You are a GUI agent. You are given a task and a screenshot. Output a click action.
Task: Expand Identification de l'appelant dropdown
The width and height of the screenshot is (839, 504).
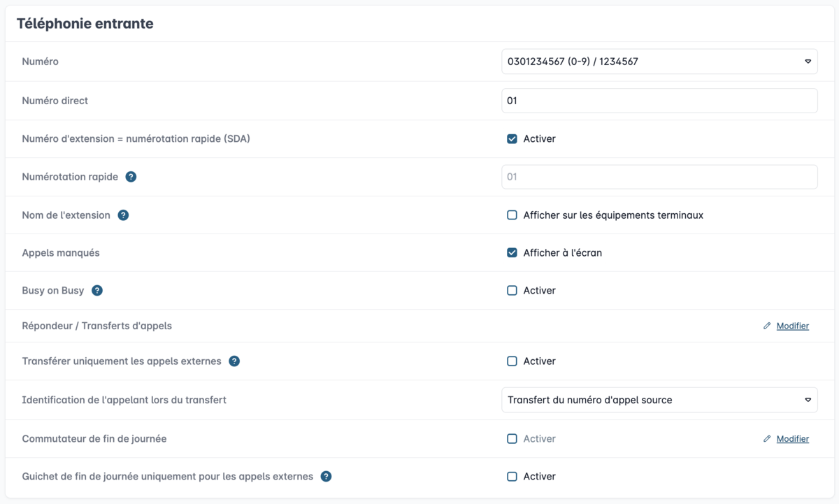[659, 401]
